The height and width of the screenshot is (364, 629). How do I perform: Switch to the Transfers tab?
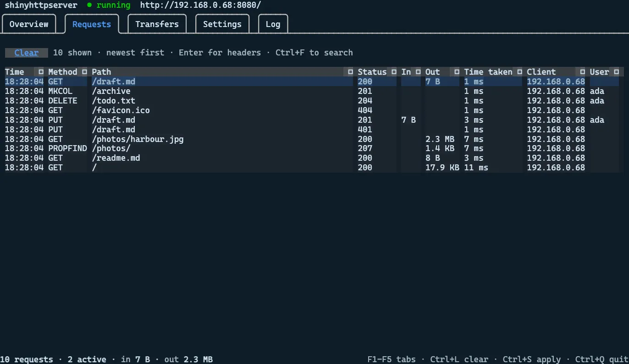(157, 24)
